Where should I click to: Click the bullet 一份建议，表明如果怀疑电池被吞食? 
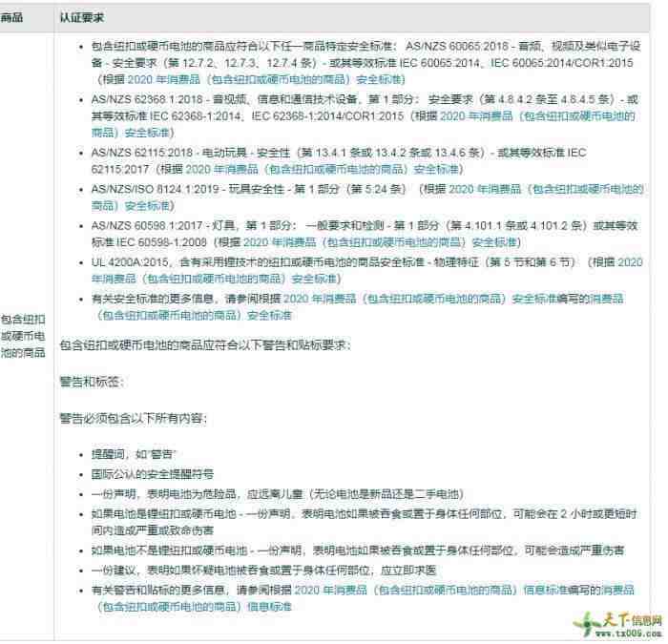(x=263, y=571)
